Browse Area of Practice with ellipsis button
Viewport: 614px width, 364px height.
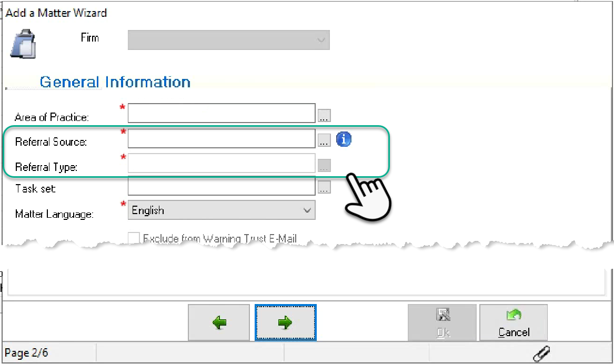pos(324,116)
